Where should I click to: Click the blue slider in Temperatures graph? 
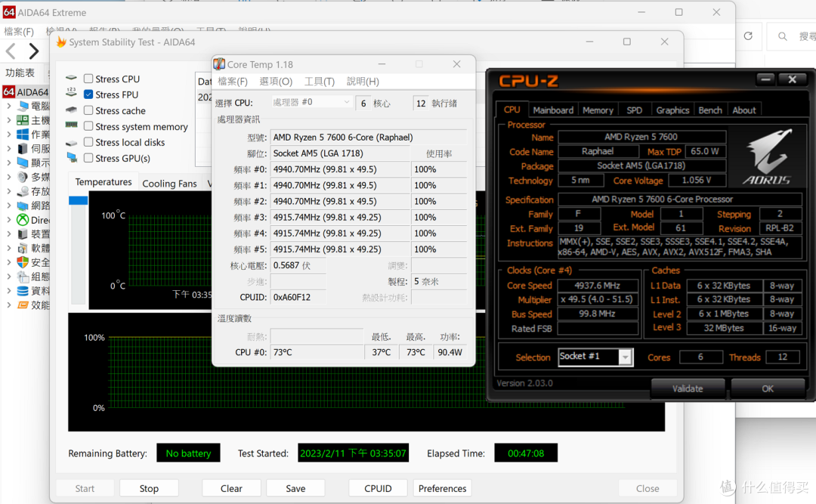point(78,200)
